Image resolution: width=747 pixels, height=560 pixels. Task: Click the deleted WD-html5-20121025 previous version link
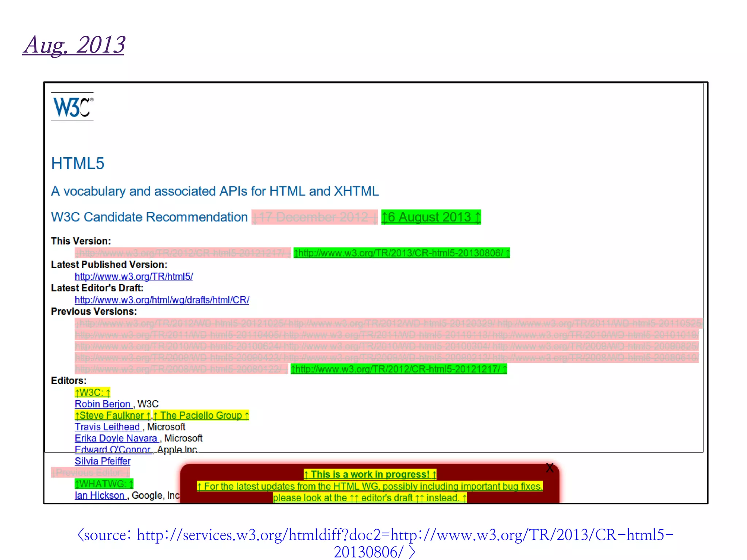point(181,323)
